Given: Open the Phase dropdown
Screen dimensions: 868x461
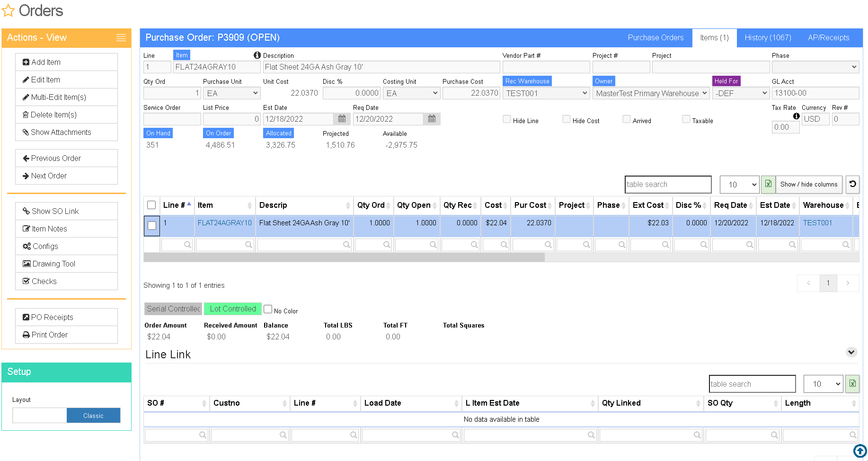Looking at the screenshot, I should pyautogui.click(x=815, y=67).
